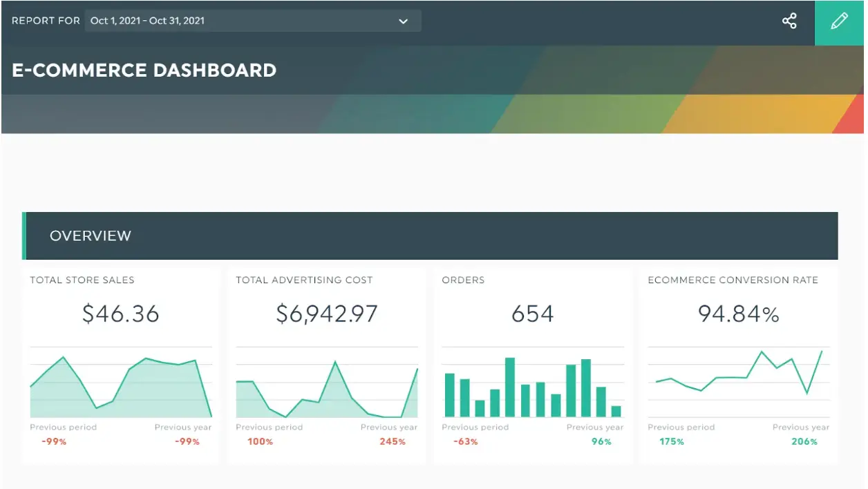Open the $46.36 Total Store Sales value
This screenshot has width=868, height=489.
(x=120, y=314)
